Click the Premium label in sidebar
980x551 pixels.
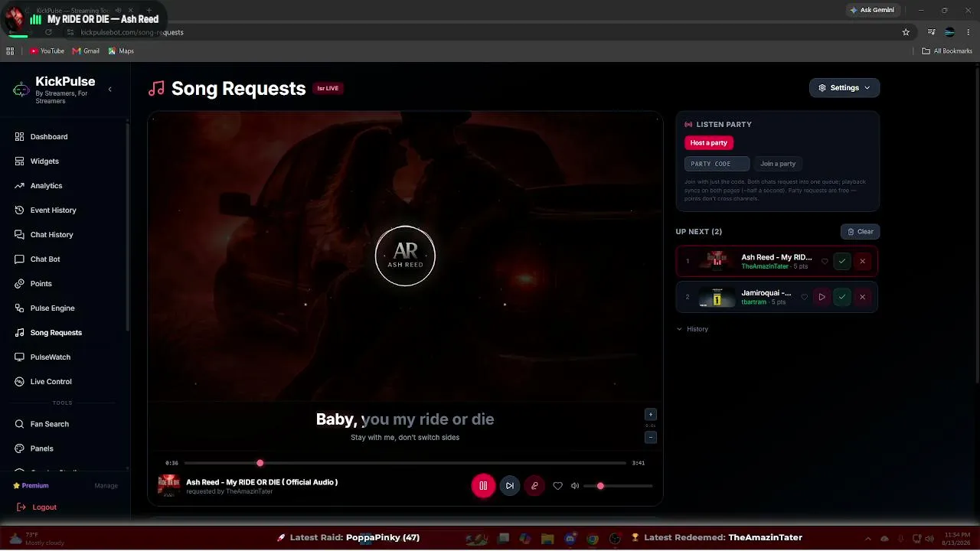point(31,485)
